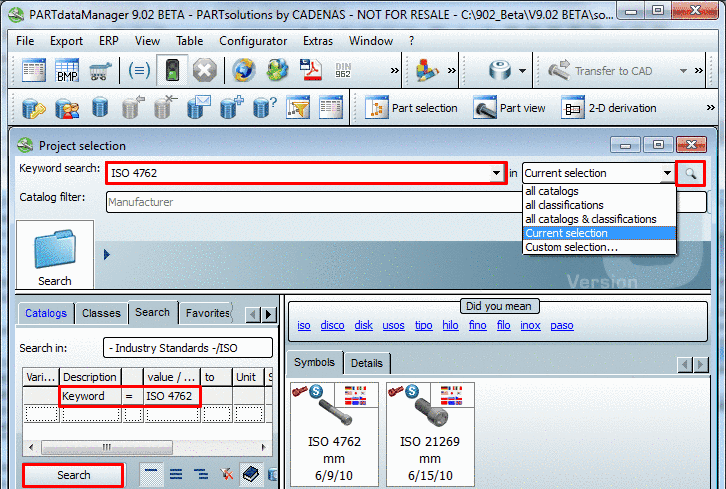Select the ISO 21269 part thumbnail
Viewport: 726px width, 489px height.
(x=430, y=434)
